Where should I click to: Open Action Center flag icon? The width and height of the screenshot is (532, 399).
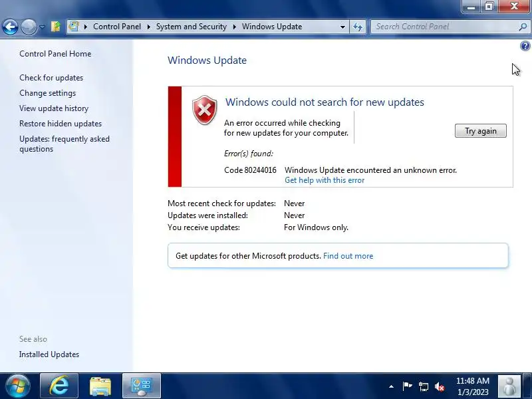click(407, 386)
